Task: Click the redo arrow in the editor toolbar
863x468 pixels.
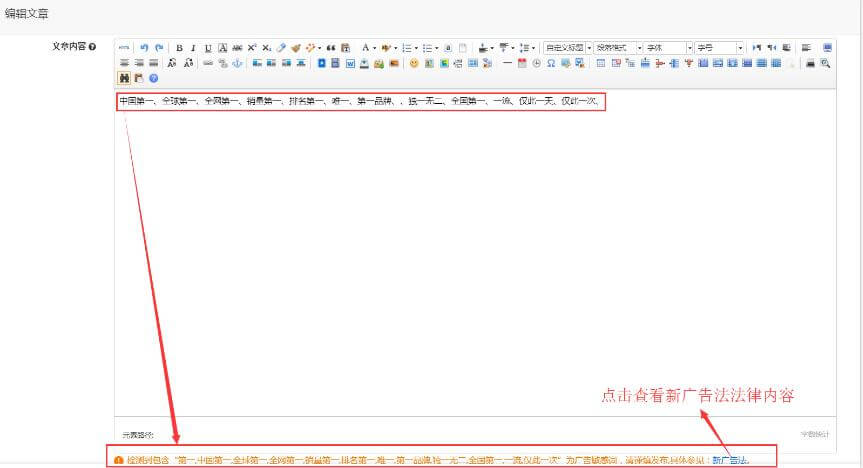Action: pyautogui.click(x=159, y=47)
